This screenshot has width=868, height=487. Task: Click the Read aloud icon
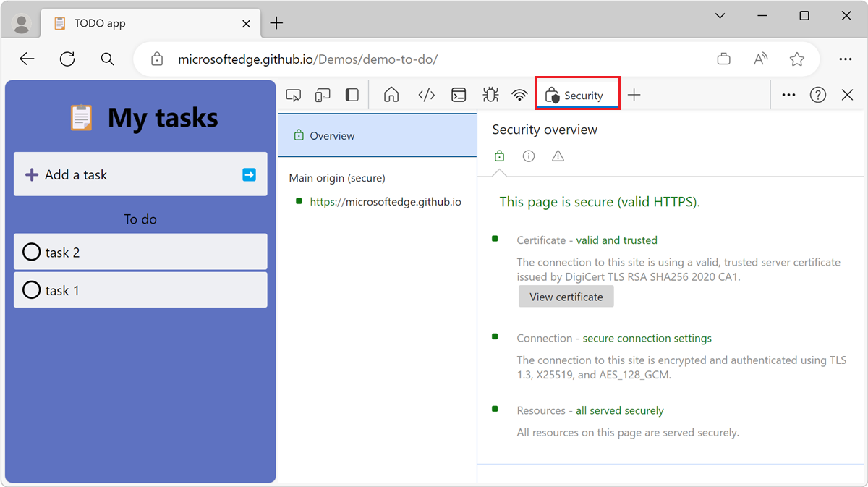point(760,59)
